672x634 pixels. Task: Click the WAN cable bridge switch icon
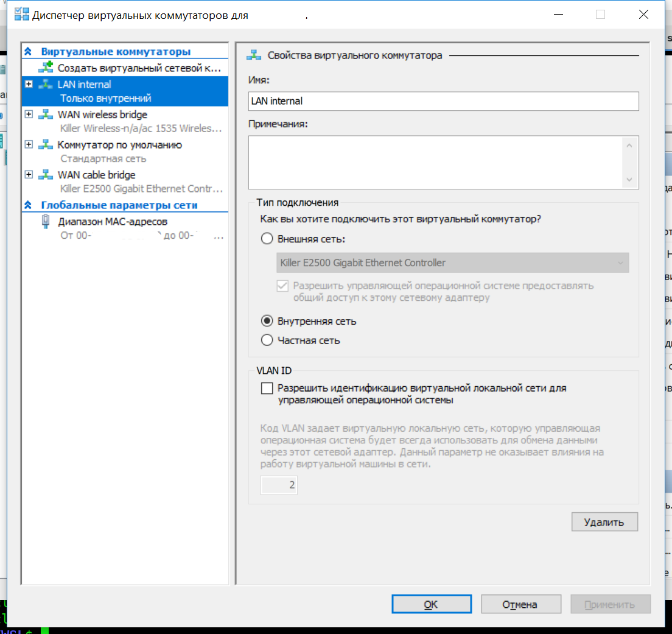click(x=46, y=174)
